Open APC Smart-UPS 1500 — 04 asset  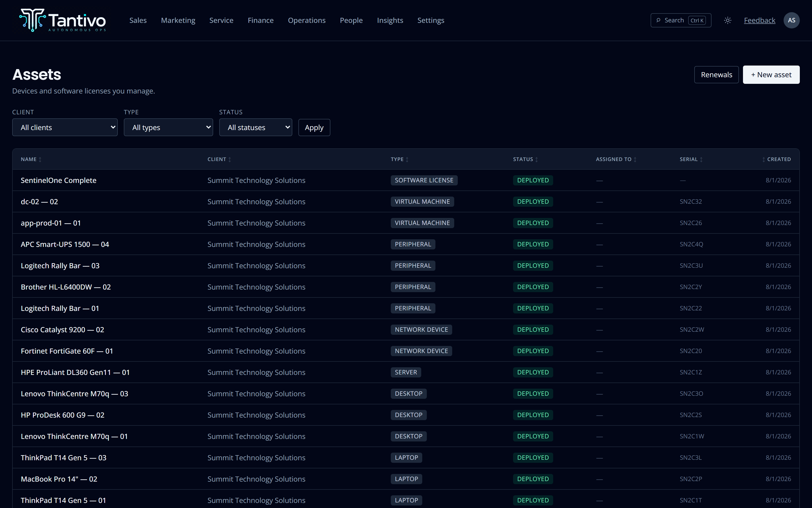click(65, 244)
